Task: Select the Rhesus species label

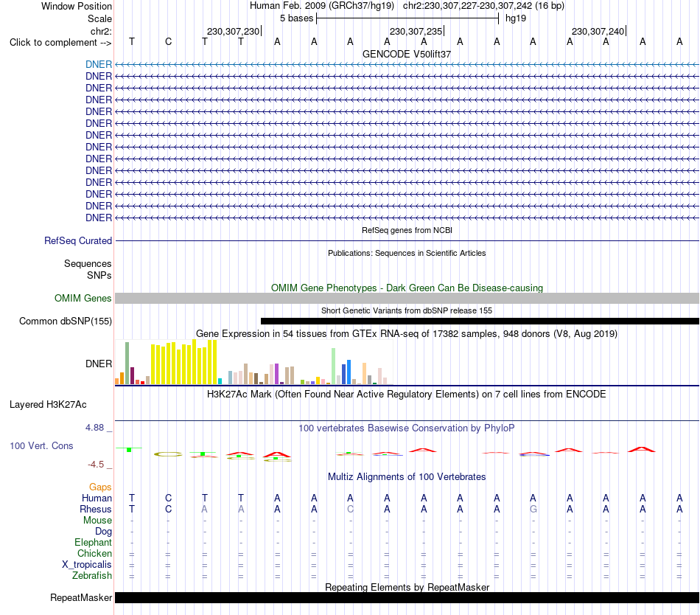Action: (x=96, y=509)
